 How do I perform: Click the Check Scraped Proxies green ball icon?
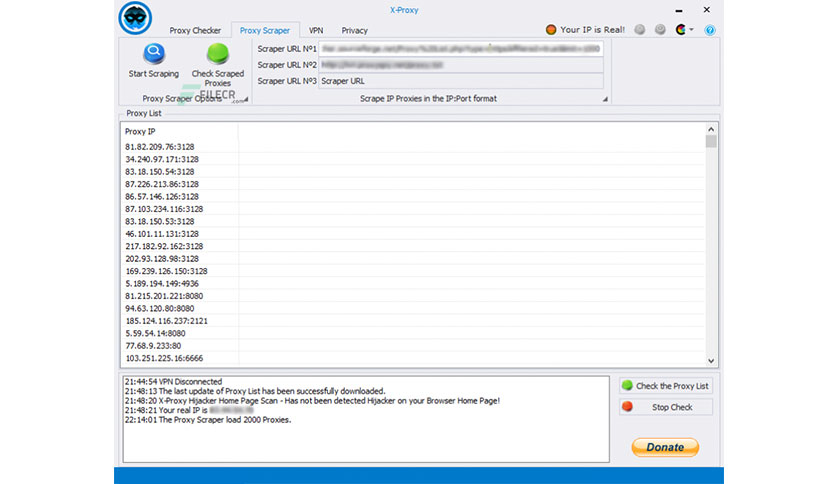(x=218, y=53)
